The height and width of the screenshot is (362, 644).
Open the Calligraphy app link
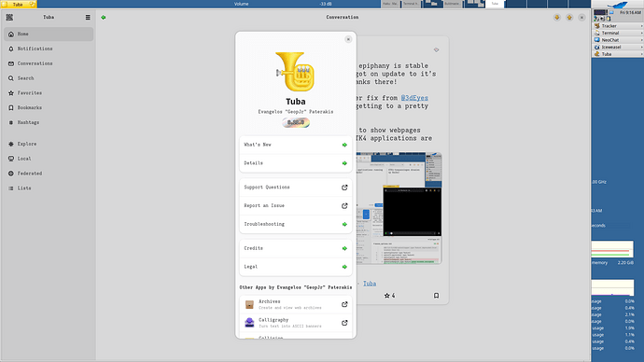(x=296, y=323)
